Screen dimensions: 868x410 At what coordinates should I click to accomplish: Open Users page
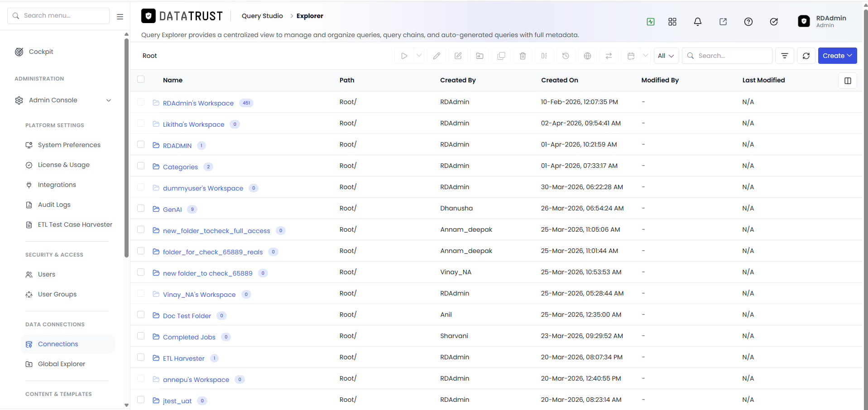(x=46, y=274)
